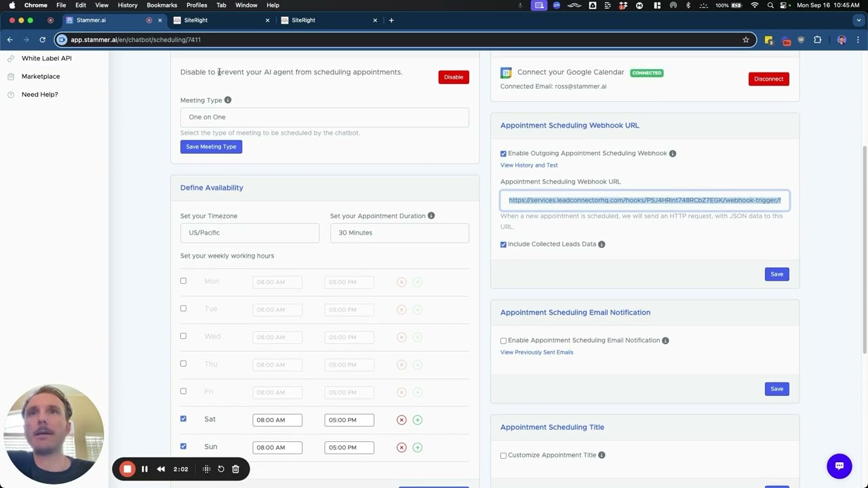This screenshot has width=868, height=488.
Task: Click Include Collected Leads Data info icon
Action: coord(601,244)
